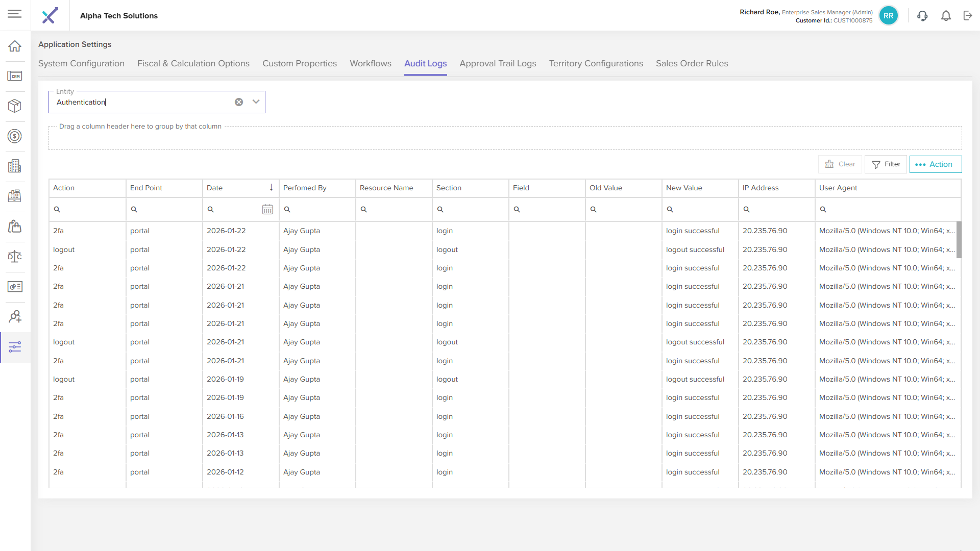
Task: Switch to the Approval Trail Logs tab
Action: (497, 63)
